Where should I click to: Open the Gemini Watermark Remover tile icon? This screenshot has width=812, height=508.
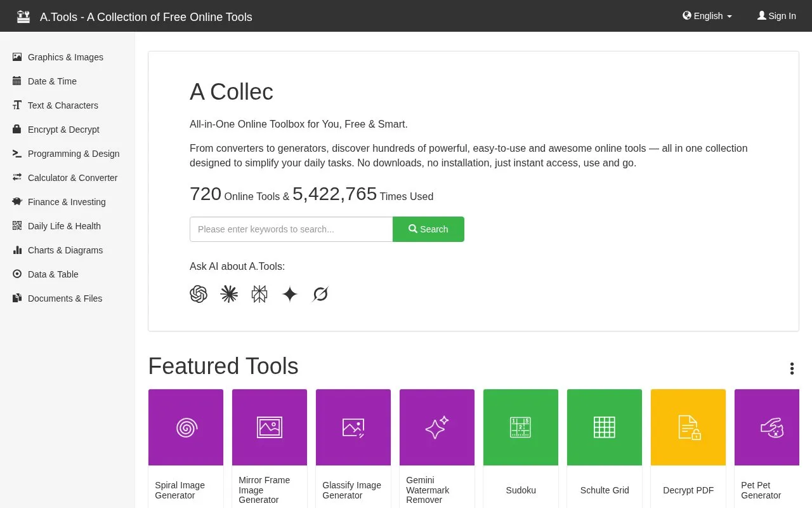pos(437,427)
